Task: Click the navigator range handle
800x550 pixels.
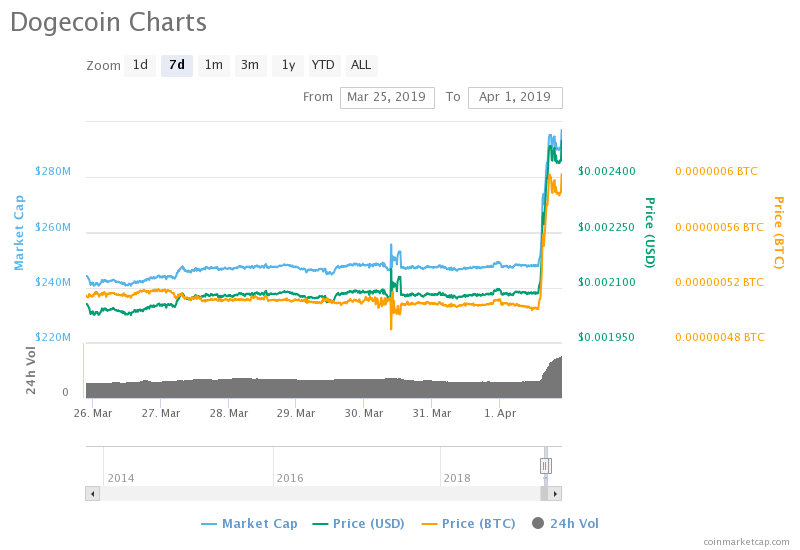Action: pyautogui.click(x=546, y=466)
